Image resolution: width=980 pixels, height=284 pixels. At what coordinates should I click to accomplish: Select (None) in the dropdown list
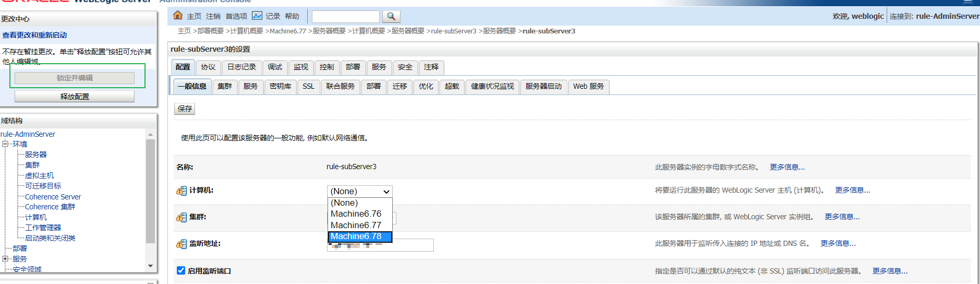360,203
